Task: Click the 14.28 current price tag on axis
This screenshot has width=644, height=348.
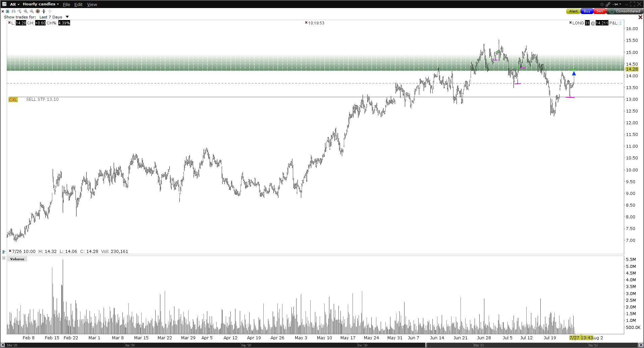Action: 632,69
